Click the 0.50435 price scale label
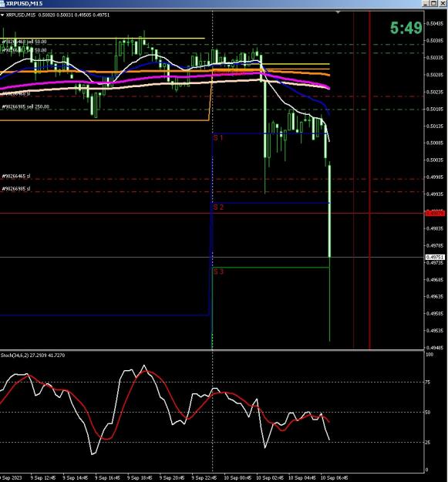Screen dimensions: 448x482 (435, 23)
